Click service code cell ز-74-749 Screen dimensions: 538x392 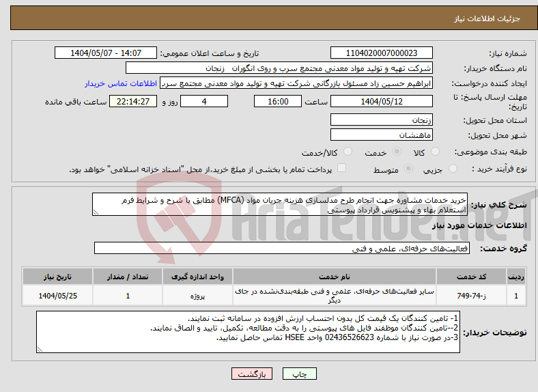(x=471, y=296)
